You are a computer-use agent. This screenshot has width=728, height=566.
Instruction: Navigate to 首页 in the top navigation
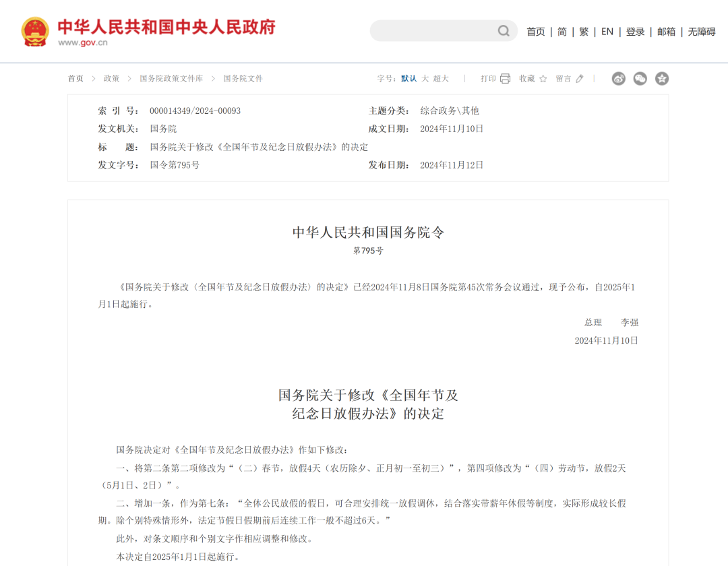point(536,31)
